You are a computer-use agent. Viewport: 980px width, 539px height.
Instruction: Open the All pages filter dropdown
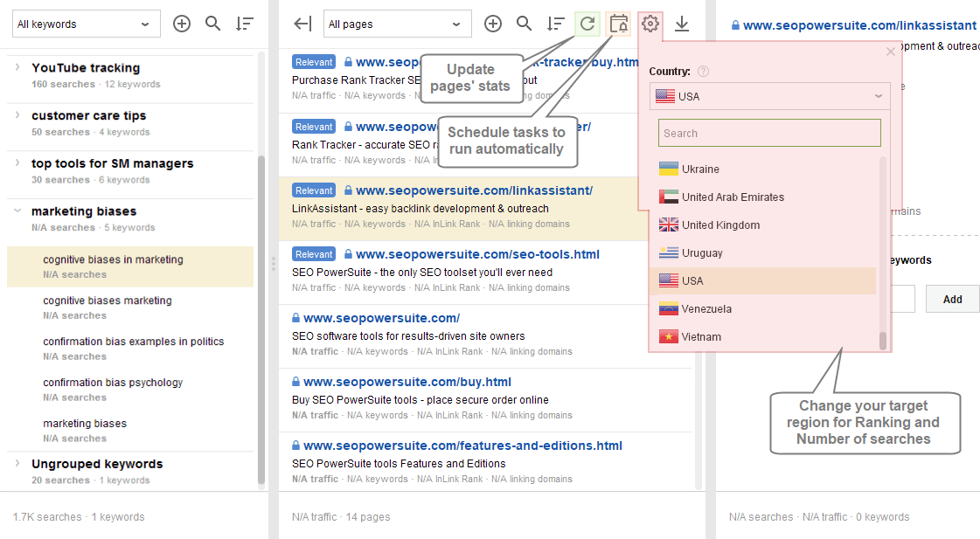click(398, 24)
